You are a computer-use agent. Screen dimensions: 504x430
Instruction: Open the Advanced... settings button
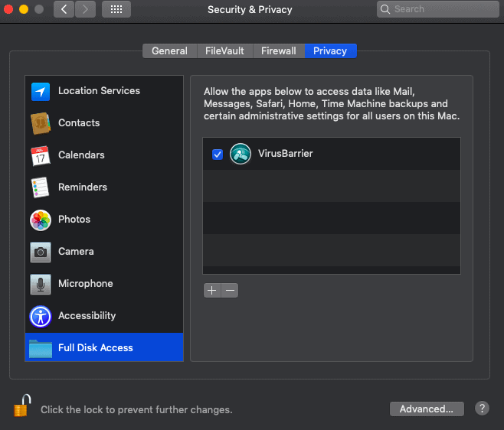click(427, 409)
